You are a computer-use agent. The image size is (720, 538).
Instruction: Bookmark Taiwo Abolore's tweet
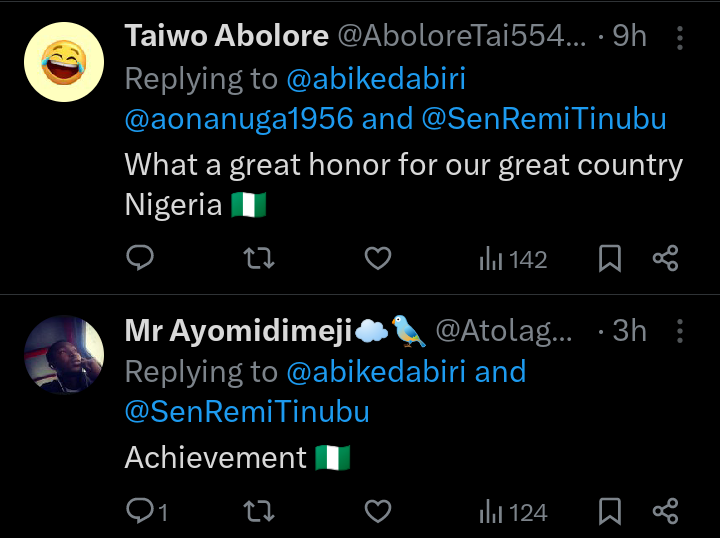[610, 259]
